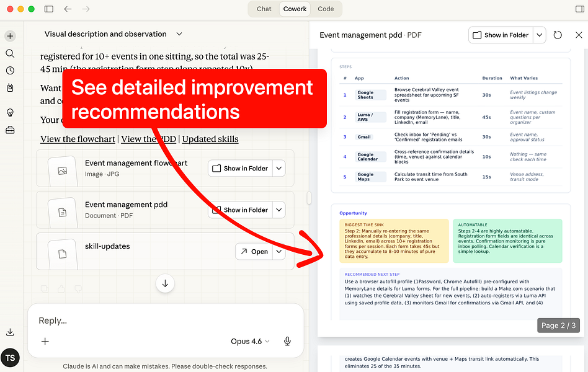Expand options beside skill-updates Open button

coord(279,252)
